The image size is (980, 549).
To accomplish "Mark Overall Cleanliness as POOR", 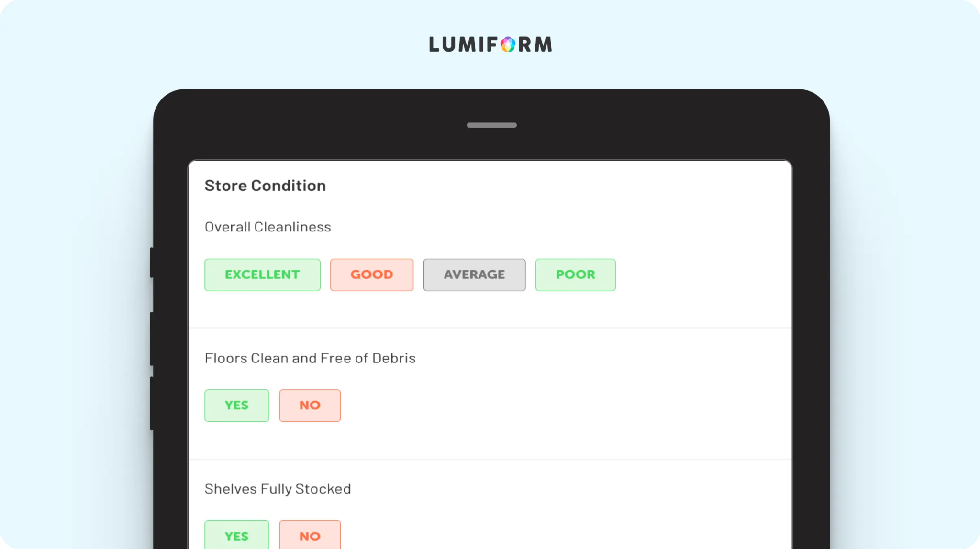I will pyautogui.click(x=575, y=275).
